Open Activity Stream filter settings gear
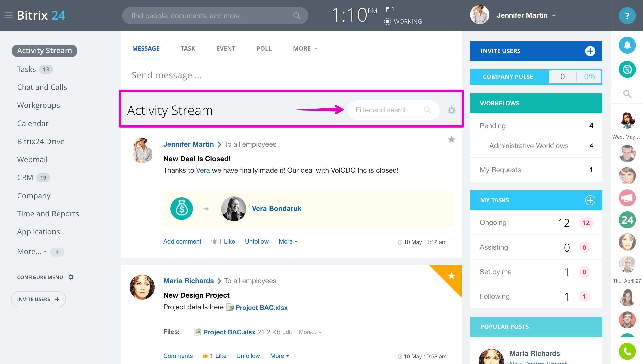643x364 pixels. 451,110
